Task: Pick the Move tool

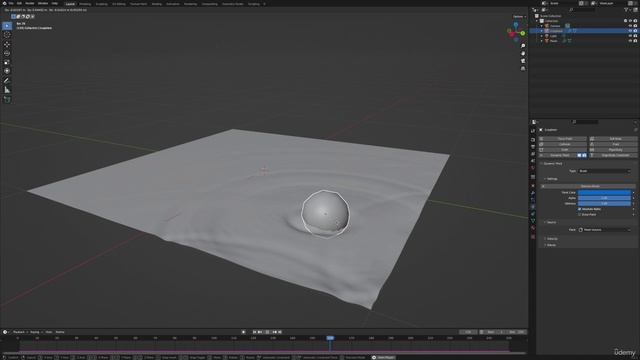Action: click(7, 44)
